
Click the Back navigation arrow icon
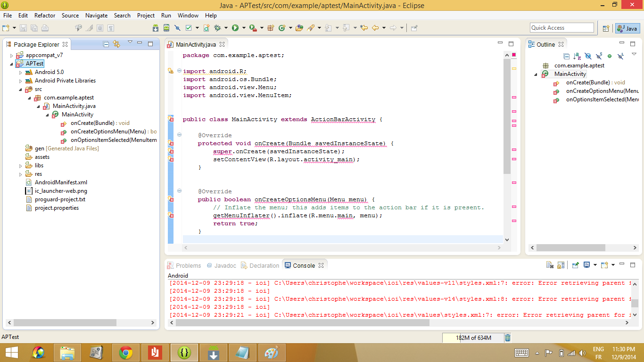tap(375, 28)
